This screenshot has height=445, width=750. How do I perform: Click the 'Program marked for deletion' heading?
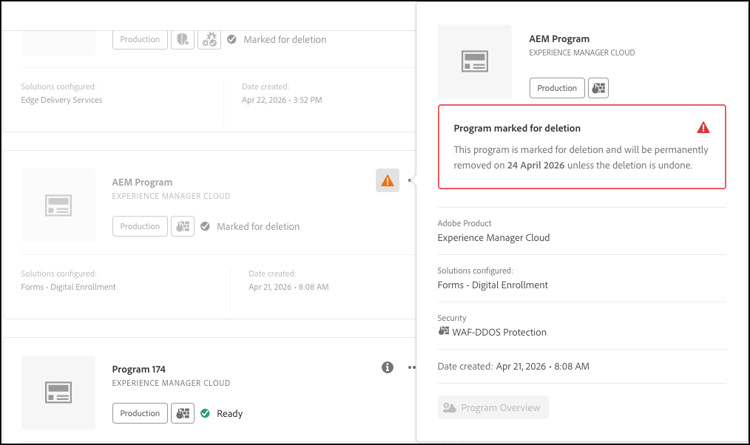pyautogui.click(x=517, y=128)
